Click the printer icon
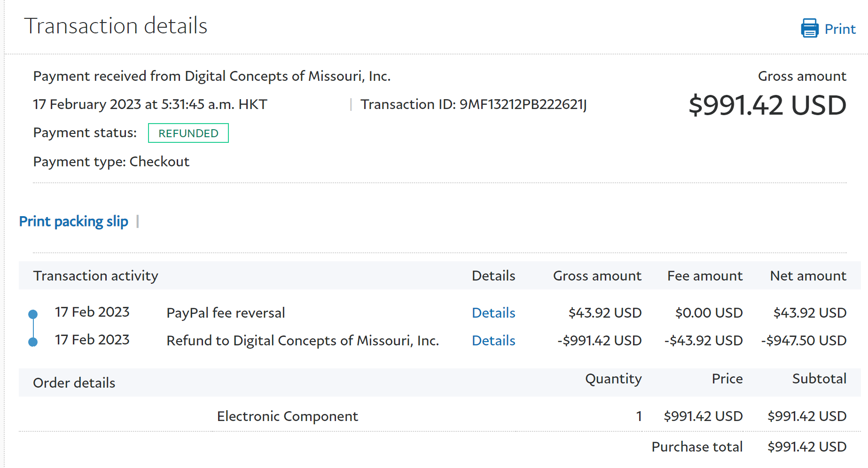The image size is (868, 468). (809, 28)
